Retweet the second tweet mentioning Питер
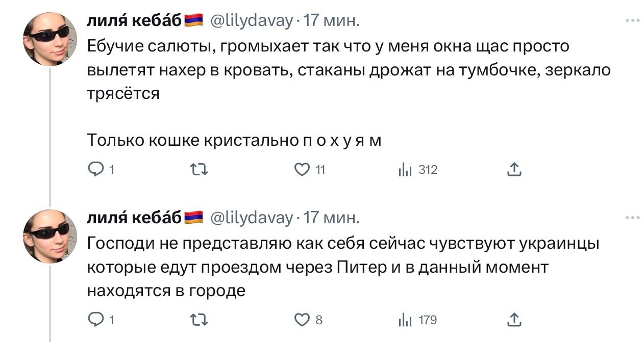The width and height of the screenshot is (644, 342). tap(200, 320)
